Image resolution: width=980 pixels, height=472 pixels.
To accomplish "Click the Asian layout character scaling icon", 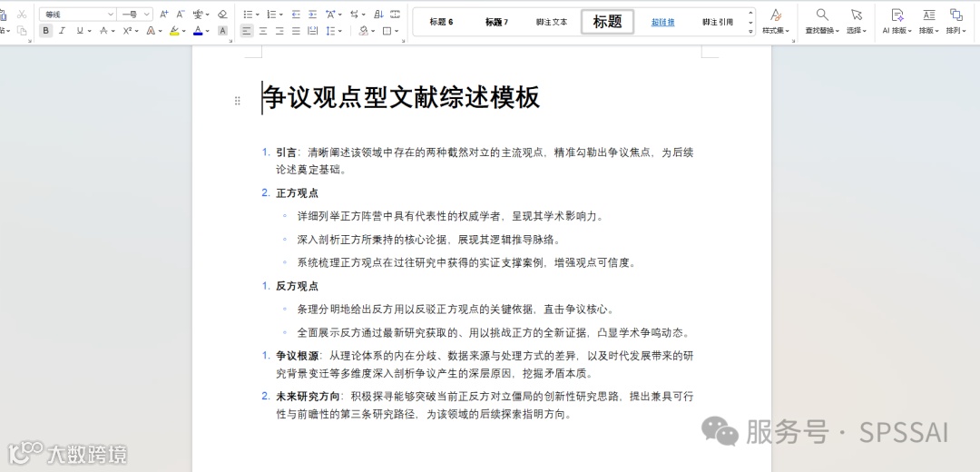I will pyautogui.click(x=330, y=14).
